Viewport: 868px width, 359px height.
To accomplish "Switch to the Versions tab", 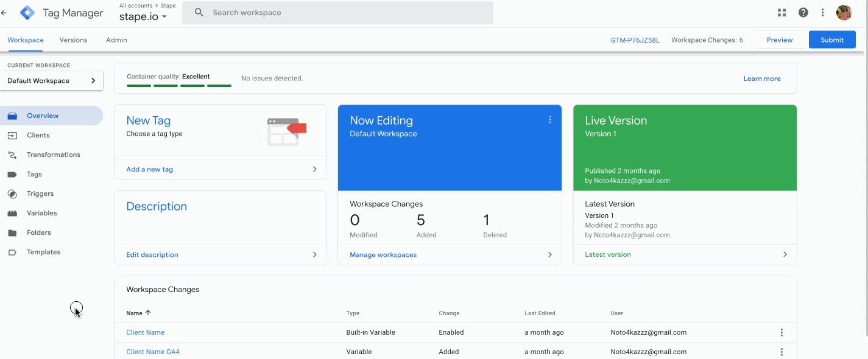I will click(x=74, y=40).
